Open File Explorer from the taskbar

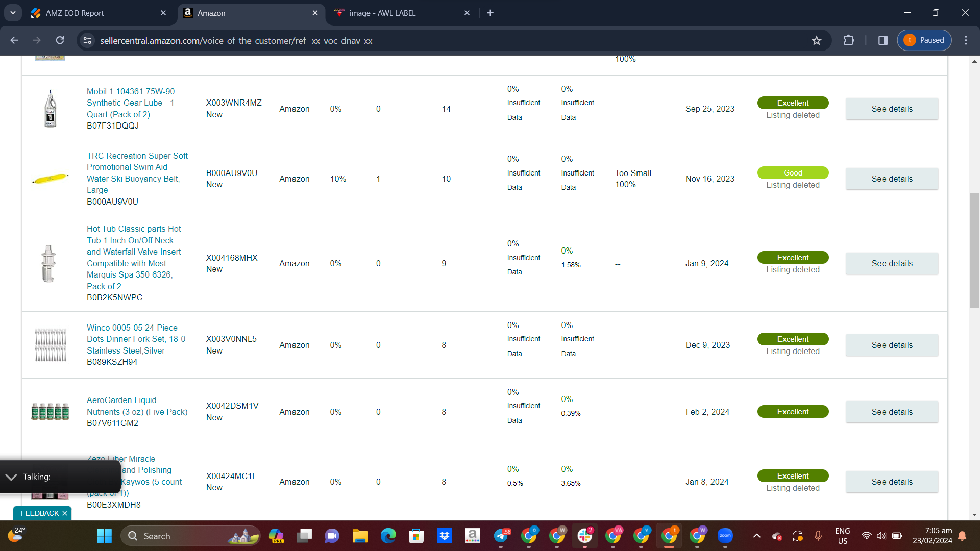pos(360,536)
